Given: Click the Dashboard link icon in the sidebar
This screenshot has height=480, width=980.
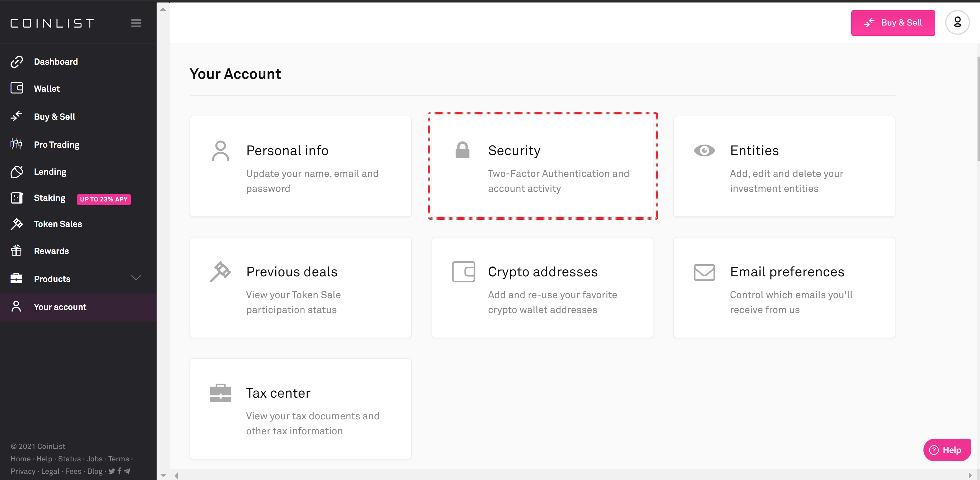Looking at the screenshot, I should (17, 62).
